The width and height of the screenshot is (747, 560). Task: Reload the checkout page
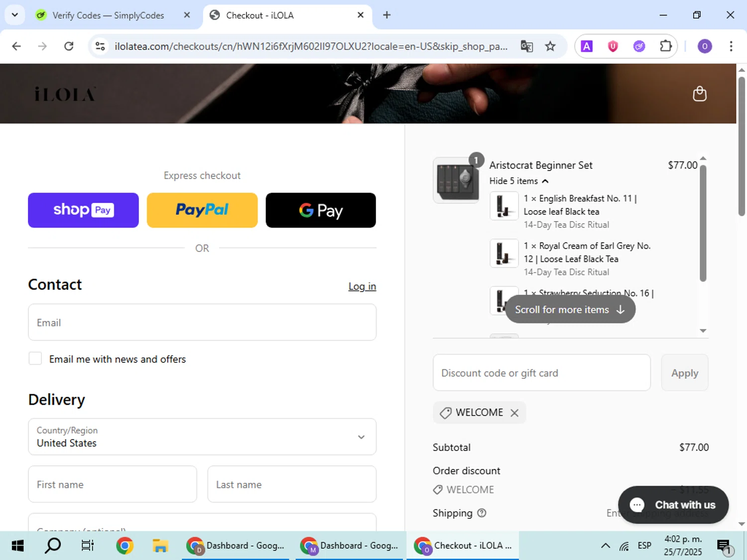[x=69, y=46]
